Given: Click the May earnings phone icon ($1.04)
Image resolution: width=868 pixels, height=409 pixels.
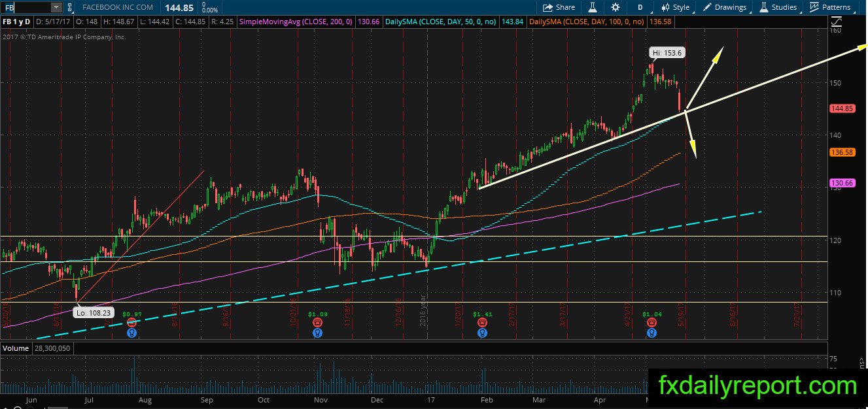Looking at the screenshot, I should click(x=651, y=323).
